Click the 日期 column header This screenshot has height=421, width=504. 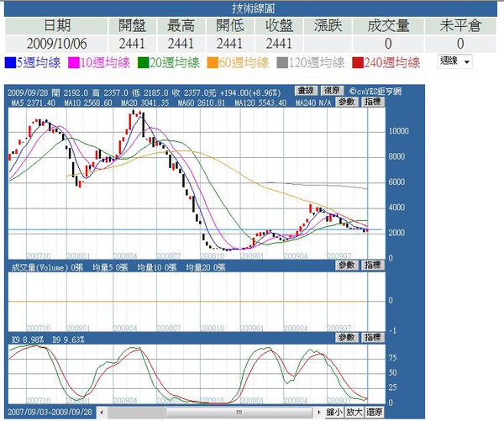coord(56,26)
